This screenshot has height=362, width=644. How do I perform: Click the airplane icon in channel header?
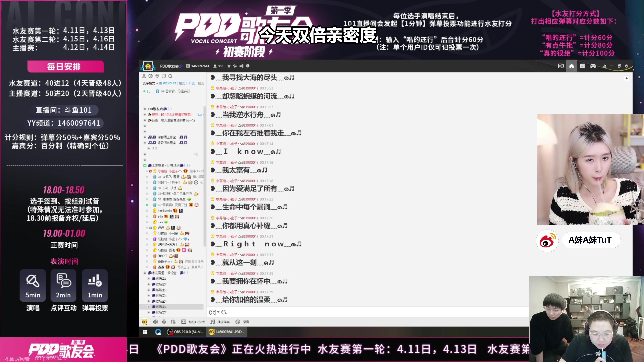pos(235,66)
